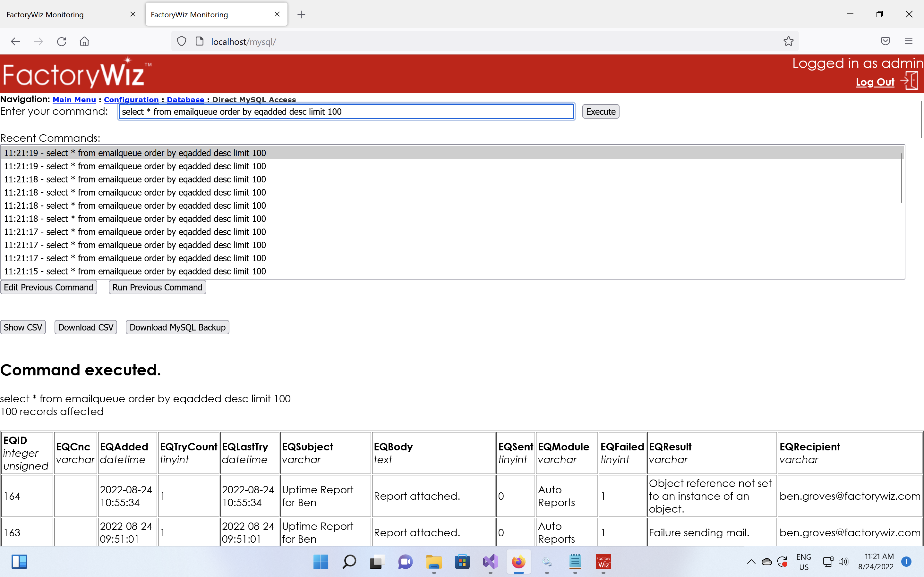924x577 pixels.
Task: Open the Firefox hamburger menu
Action: tap(908, 41)
